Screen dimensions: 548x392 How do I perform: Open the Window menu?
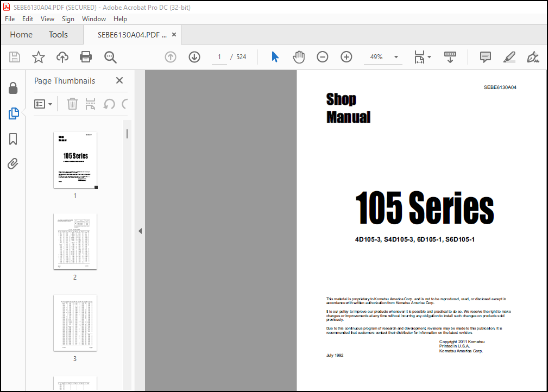[93, 19]
